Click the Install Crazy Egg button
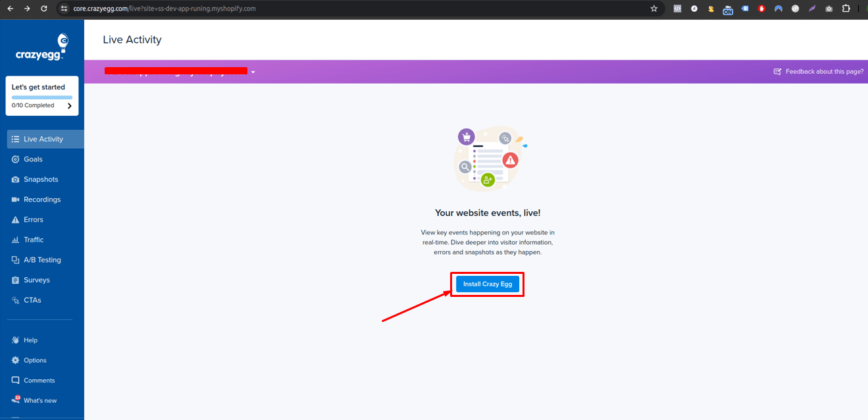 pos(488,284)
